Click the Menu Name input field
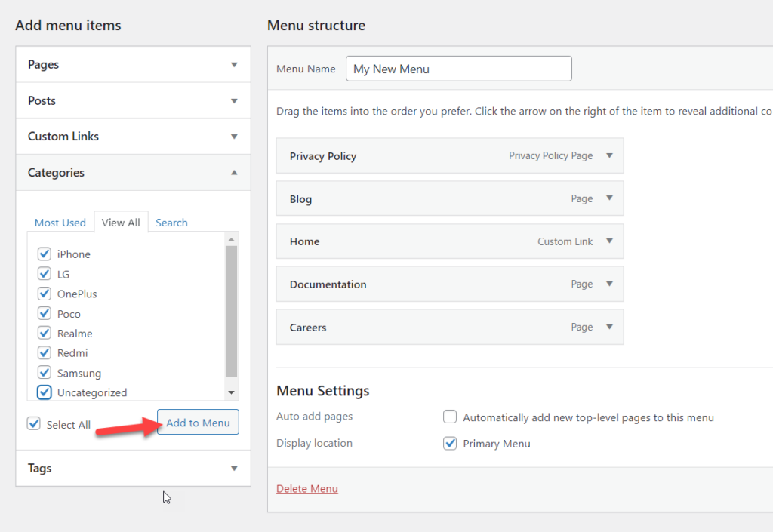Viewport: 773px width, 532px height. (459, 69)
